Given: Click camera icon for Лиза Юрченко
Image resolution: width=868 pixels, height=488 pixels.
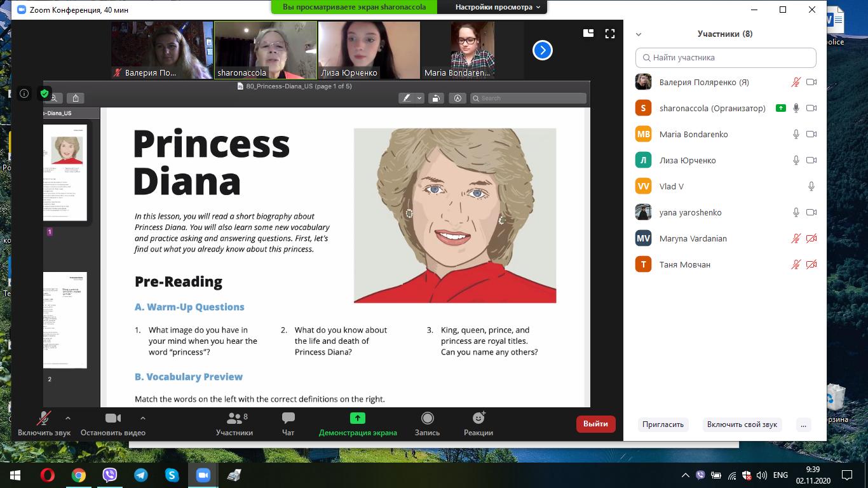Looking at the screenshot, I should (811, 160).
